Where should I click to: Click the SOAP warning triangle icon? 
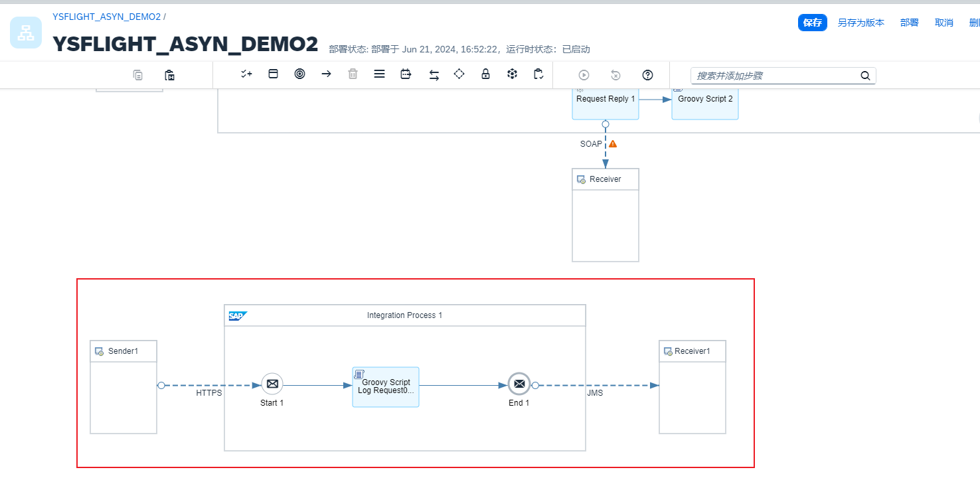pyautogui.click(x=613, y=143)
